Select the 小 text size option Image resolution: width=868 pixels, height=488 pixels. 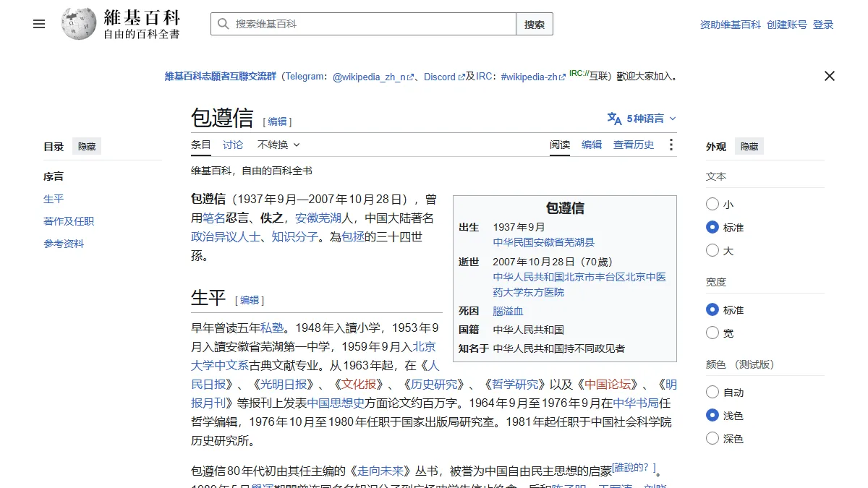pos(712,205)
